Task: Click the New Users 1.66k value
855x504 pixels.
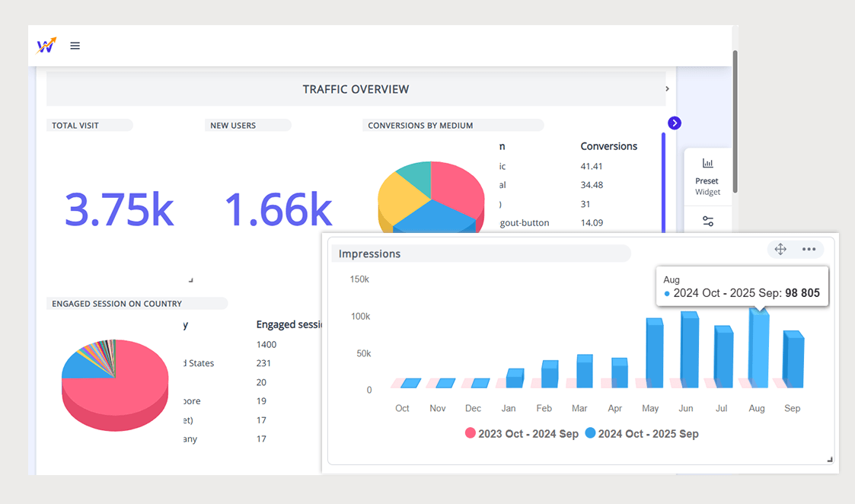Action: (x=279, y=209)
